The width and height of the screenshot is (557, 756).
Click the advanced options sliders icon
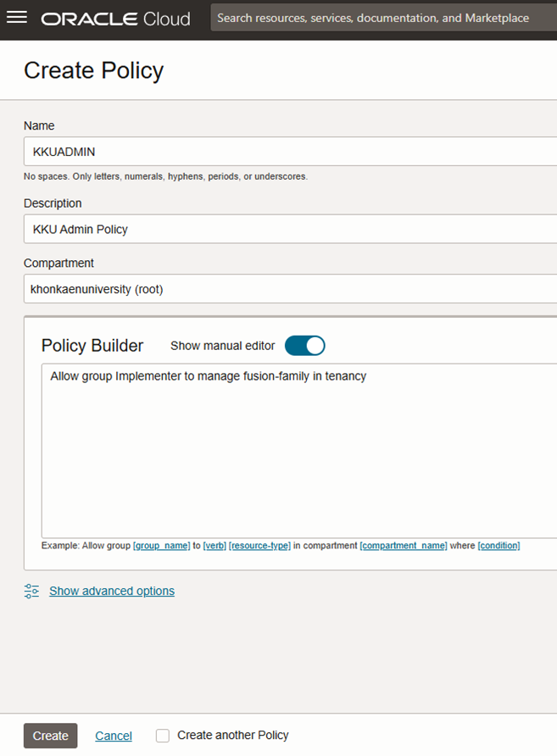point(32,591)
